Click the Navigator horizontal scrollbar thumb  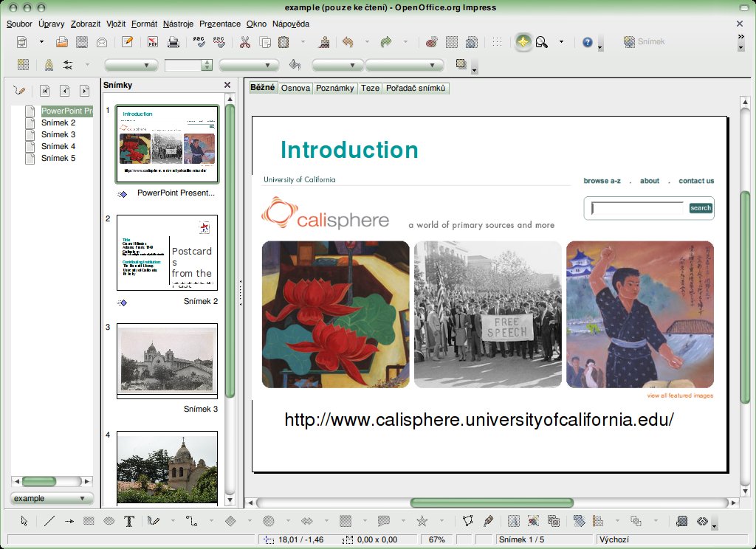click(39, 481)
